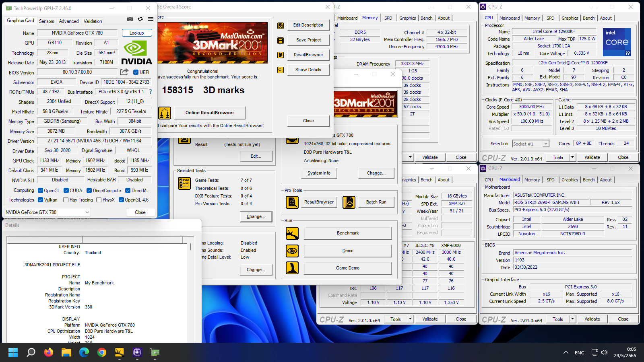
Task: Launch Google Chrome from taskbar
Action: 102,353
